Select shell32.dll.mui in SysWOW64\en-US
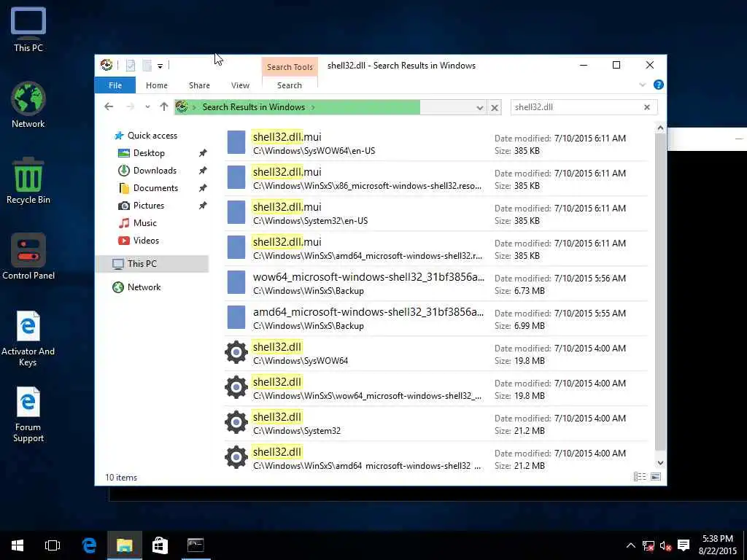This screenshot has height=560, width=747. click(436, 144)
